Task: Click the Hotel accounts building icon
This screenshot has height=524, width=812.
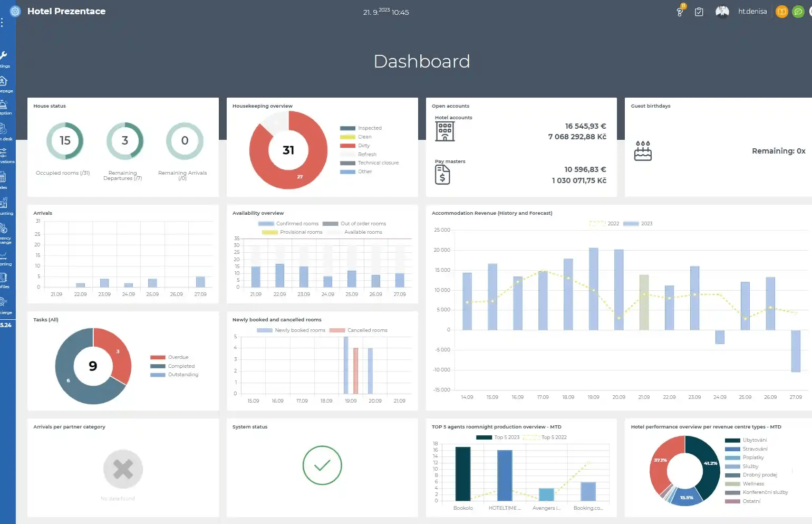Action: coord(444,131)
